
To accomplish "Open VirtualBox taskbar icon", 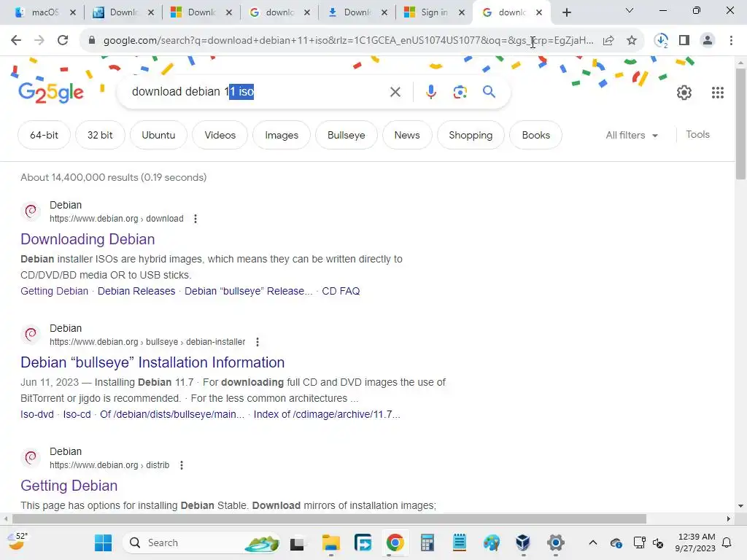I will coord(523,542).
